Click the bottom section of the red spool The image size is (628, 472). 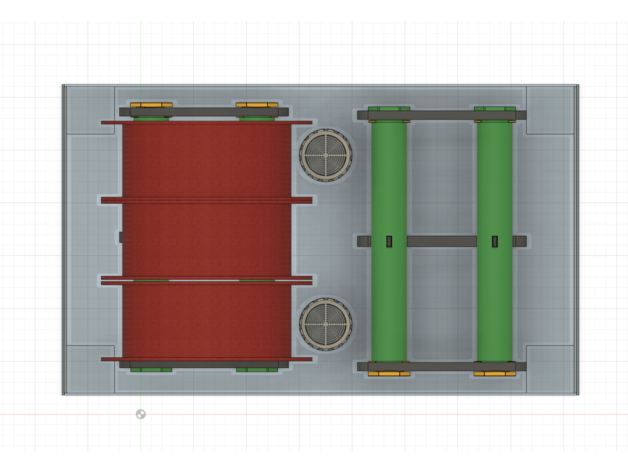click(x=205, y=320)
